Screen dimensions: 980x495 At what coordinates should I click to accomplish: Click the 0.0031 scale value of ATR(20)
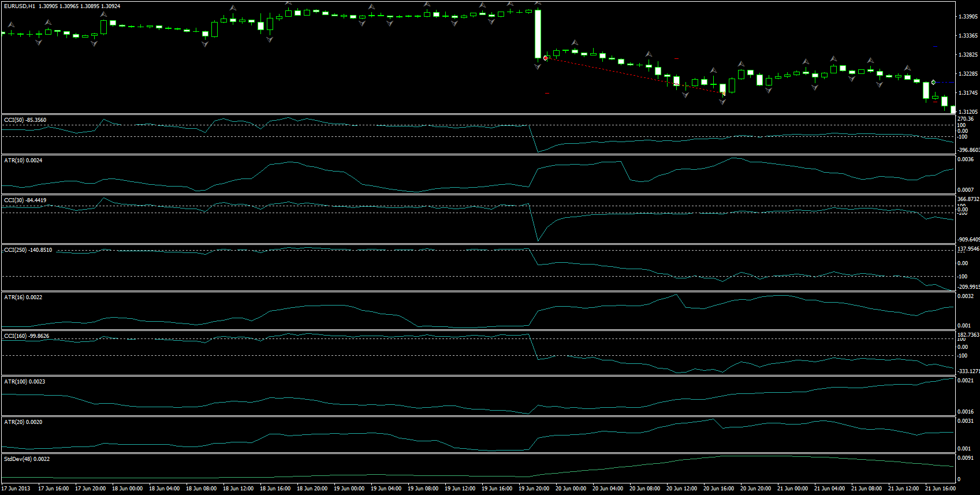pyautogui.click(x=966, y=421)
